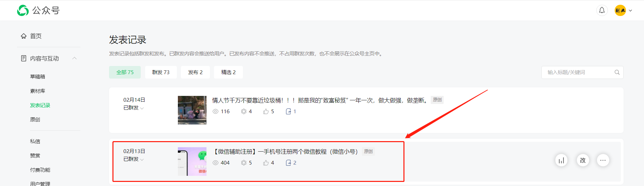Open data statistics icon for Feb 13 article

(561, 160)
